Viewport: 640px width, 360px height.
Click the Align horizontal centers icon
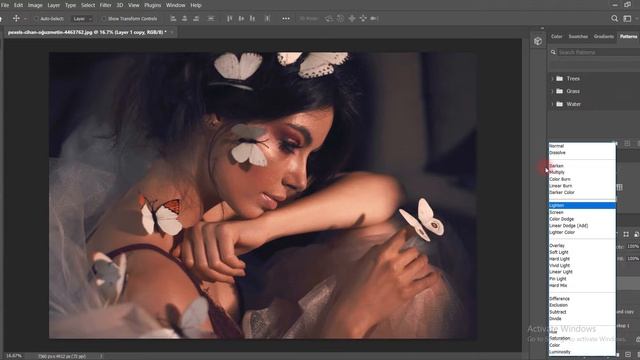184,18
